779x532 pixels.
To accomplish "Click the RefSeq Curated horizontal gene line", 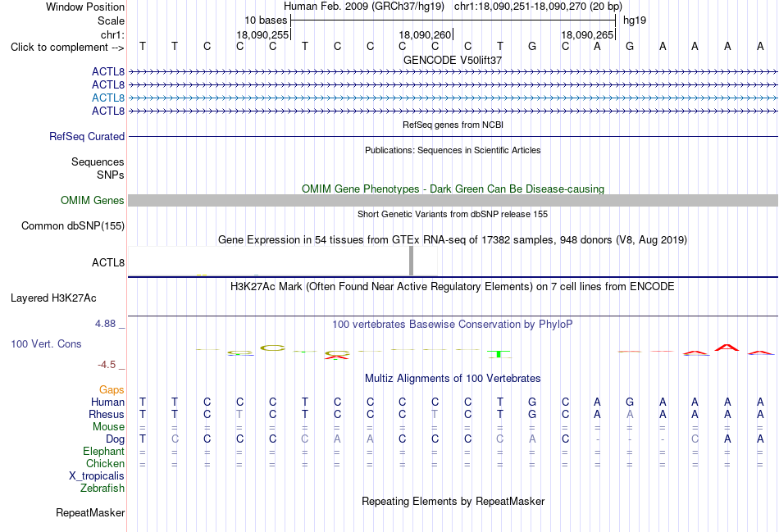I will tap(453, 136).
